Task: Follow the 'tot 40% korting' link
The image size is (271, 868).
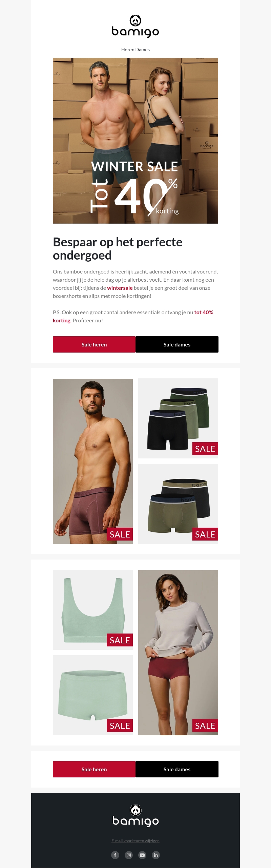Action: (x=133, y=316)
